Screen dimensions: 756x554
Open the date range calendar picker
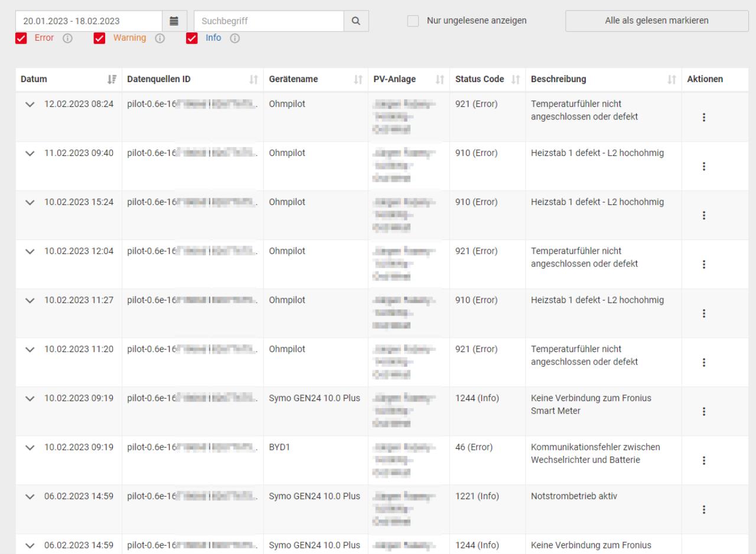click(x=174, y=21)
